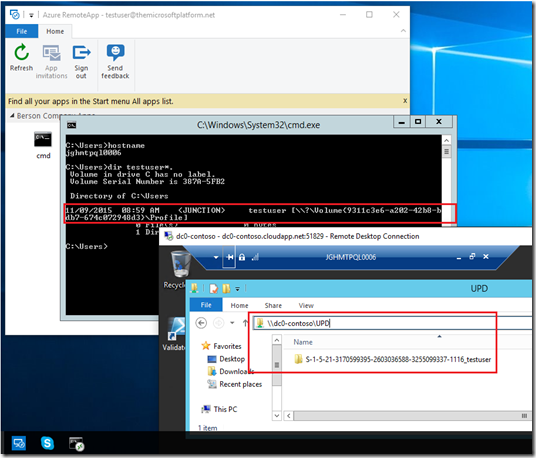This screenshot has height=458, width=536.
Task: Click the Favorites star in navigation pane
Action: 206,346
